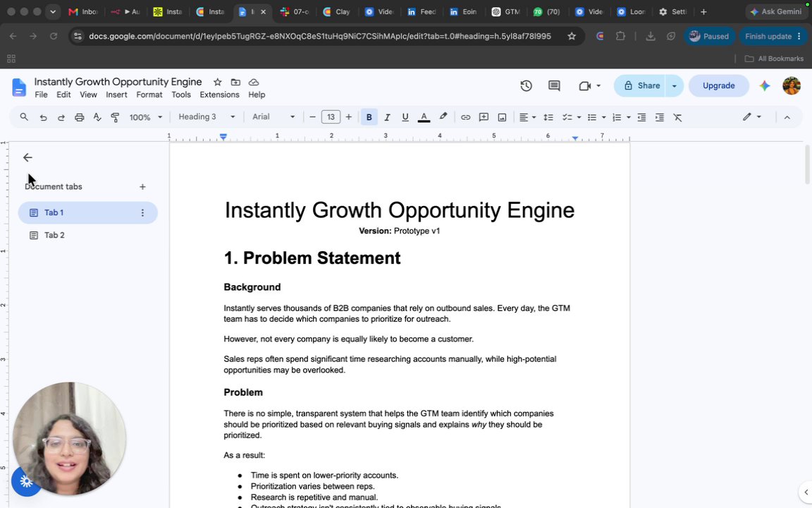
Task: Open editing mode pencil dropdown
Action: (751, 117)
